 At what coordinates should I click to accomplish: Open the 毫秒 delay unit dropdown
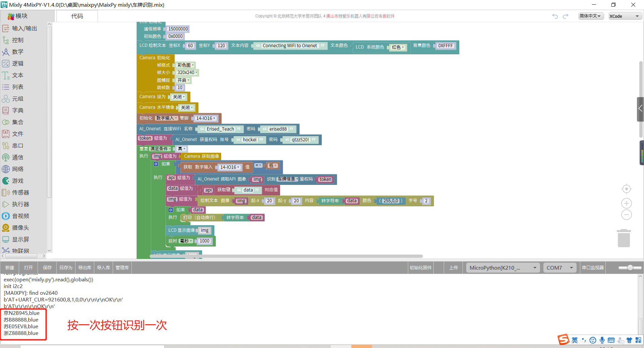coord(186,241)
